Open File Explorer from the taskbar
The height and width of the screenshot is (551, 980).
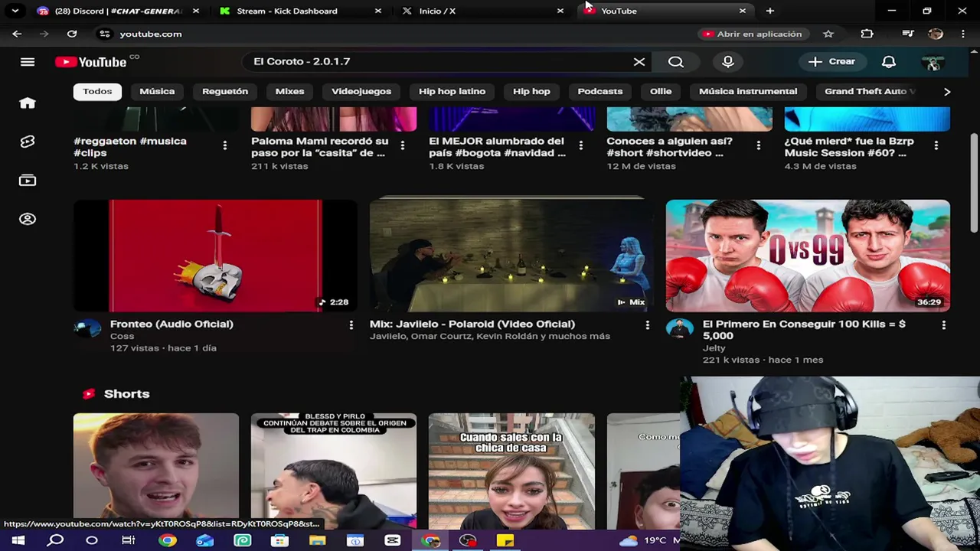click(x=317, y=540)
